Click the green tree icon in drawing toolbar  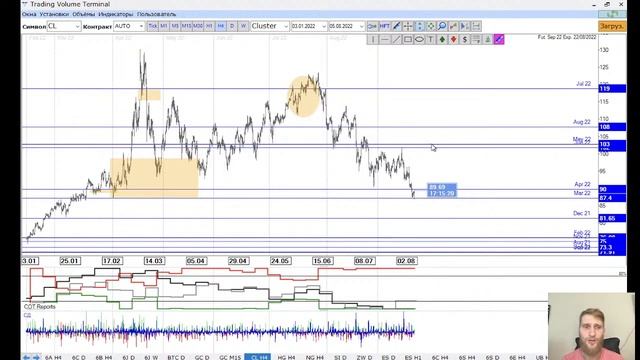tap(487, 39)
